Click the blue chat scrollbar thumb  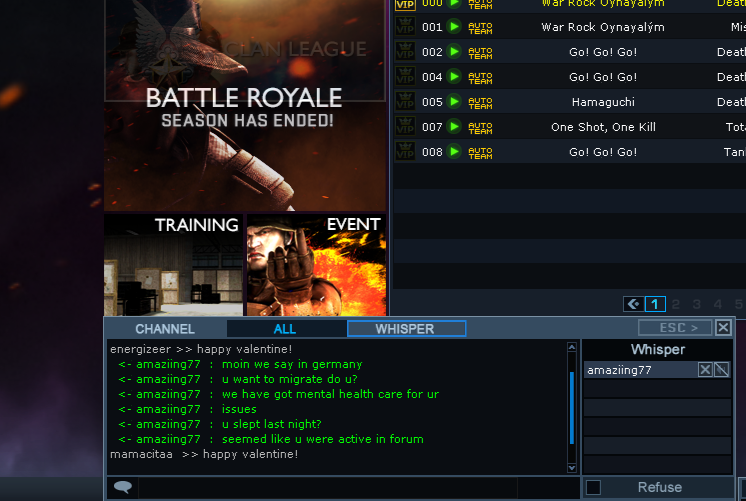click(x=571, y=408)
